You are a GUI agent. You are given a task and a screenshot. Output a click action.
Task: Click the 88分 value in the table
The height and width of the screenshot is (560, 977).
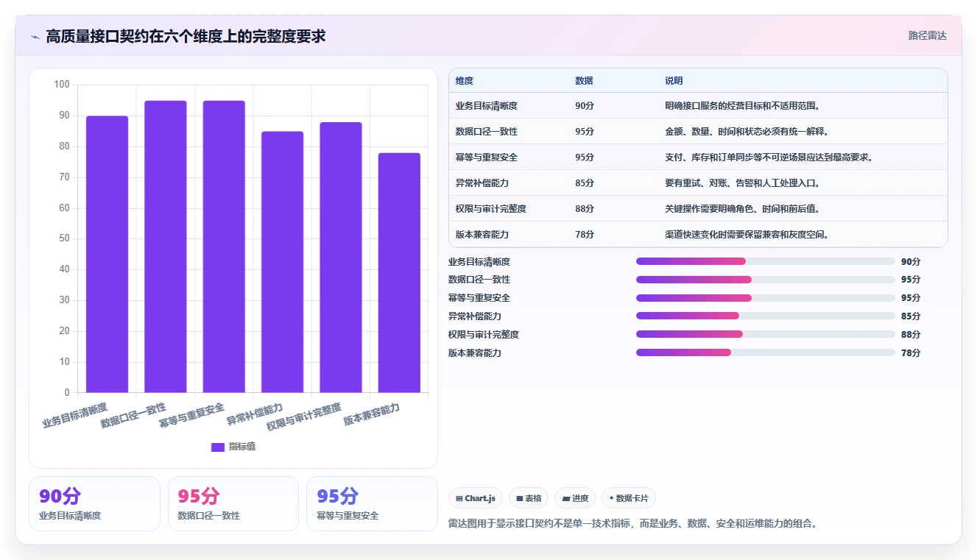point(585,209)
